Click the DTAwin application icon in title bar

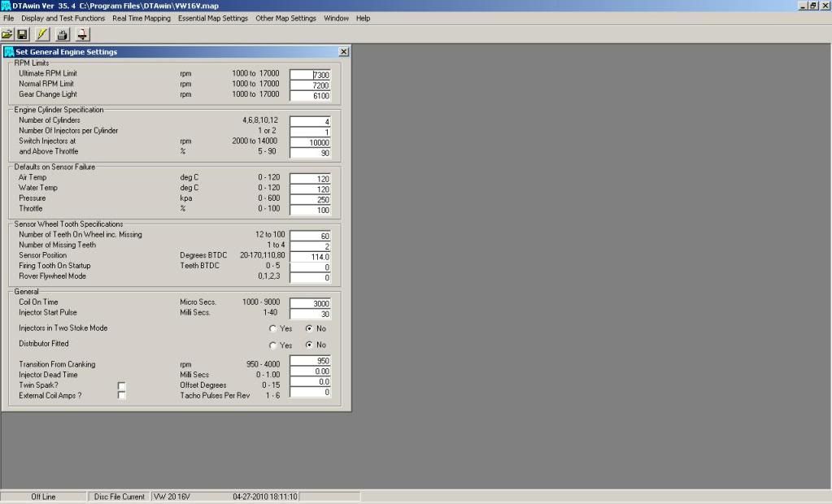click(x=7, y=6)
